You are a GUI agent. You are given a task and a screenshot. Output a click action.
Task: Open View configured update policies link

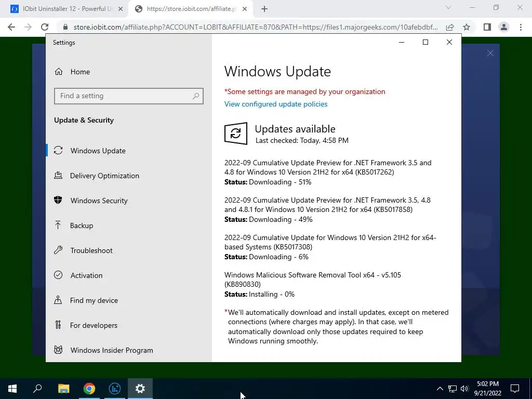click(x=276, y=104)
